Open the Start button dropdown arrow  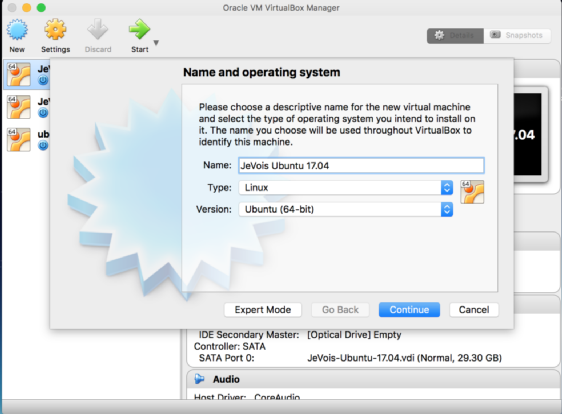point(156,43)
